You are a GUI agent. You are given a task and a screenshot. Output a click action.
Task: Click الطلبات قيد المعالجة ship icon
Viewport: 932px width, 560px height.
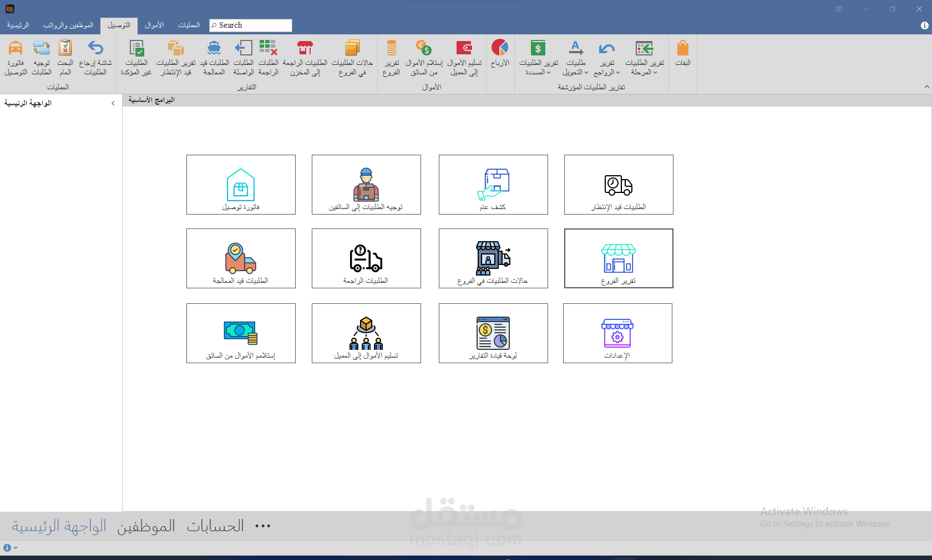[214, 48]
